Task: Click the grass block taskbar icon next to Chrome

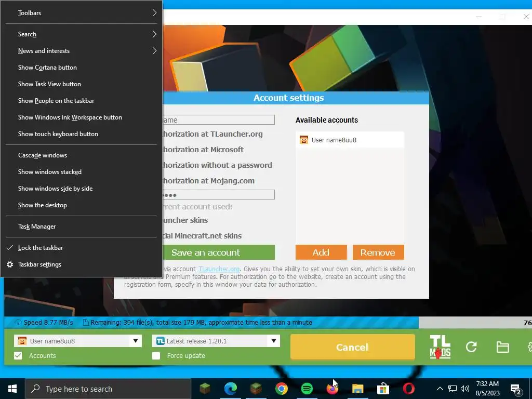Action: click(x=256, y=389)
